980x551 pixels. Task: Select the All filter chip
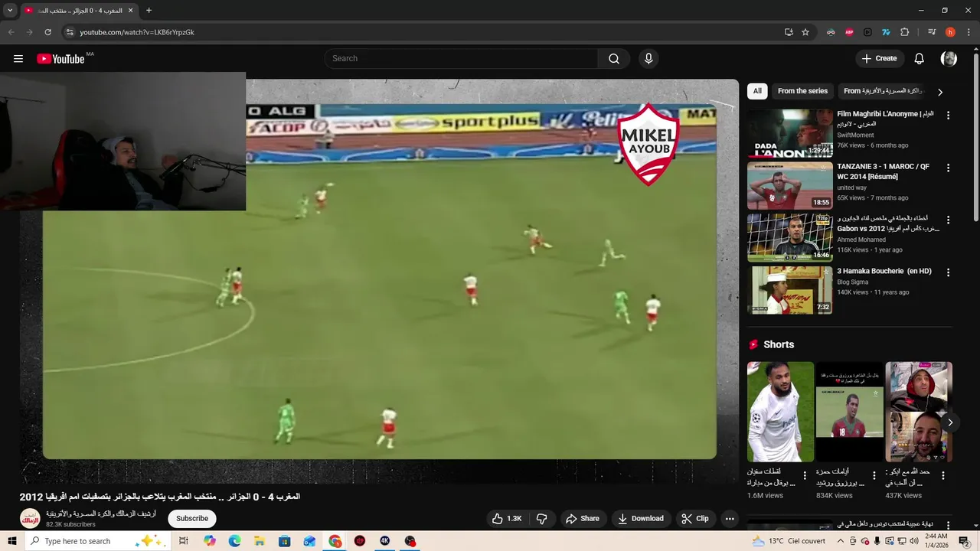pyautogui.click(x=757, y=91)
